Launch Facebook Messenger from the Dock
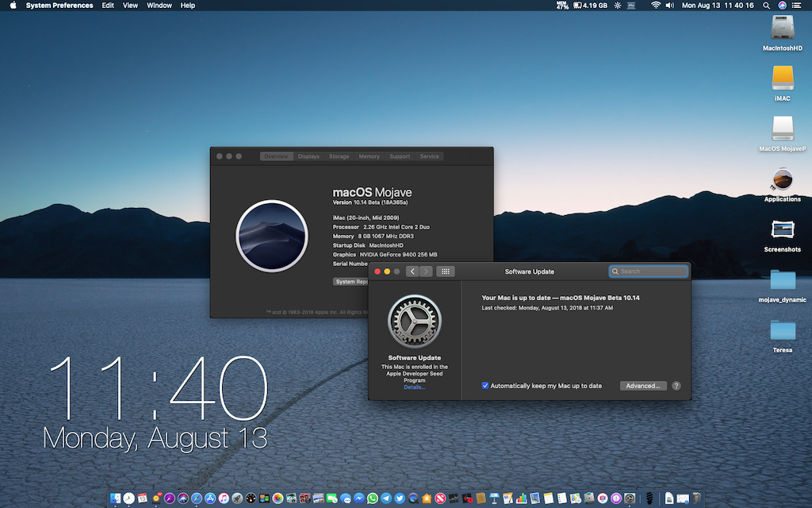 point(358,498)
